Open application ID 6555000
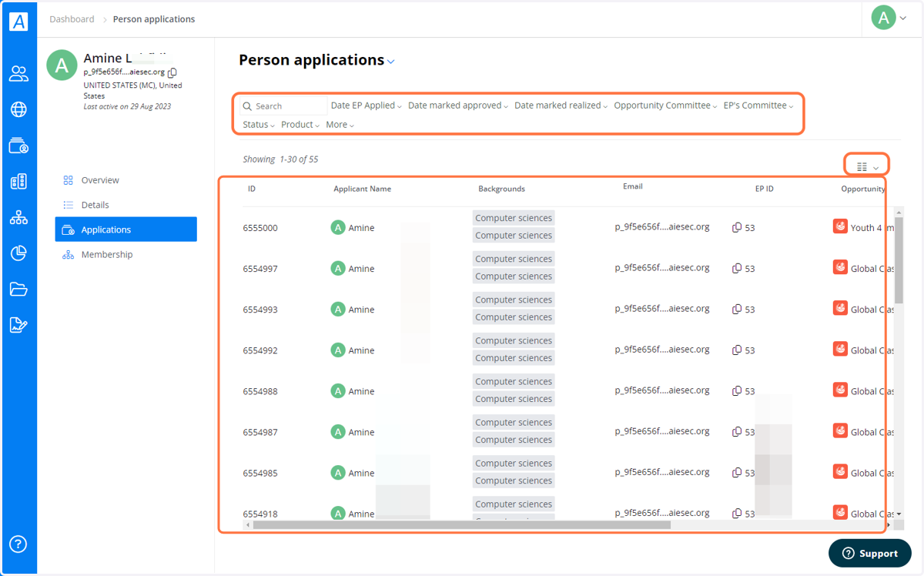The image size is (924, 576). 260,228
